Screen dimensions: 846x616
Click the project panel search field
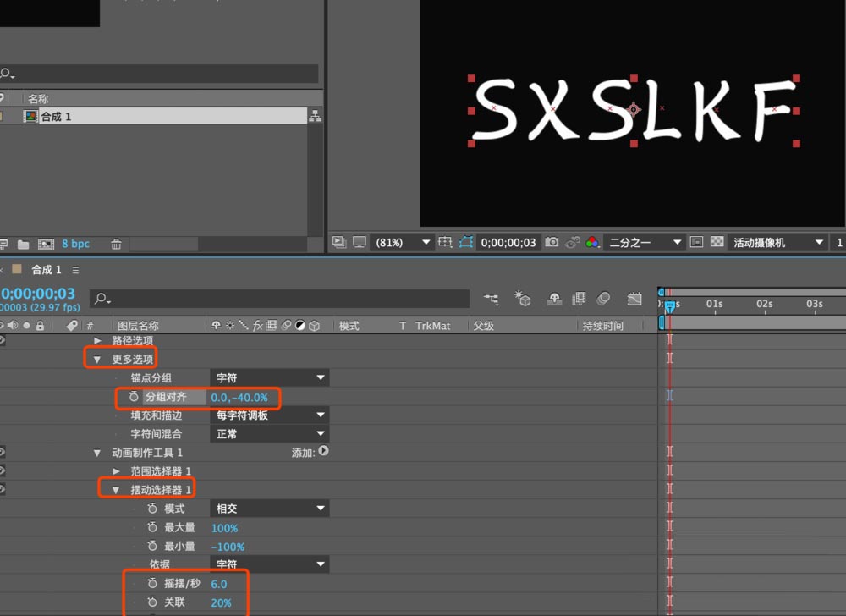pyautogui.click(x=159, y=74)
